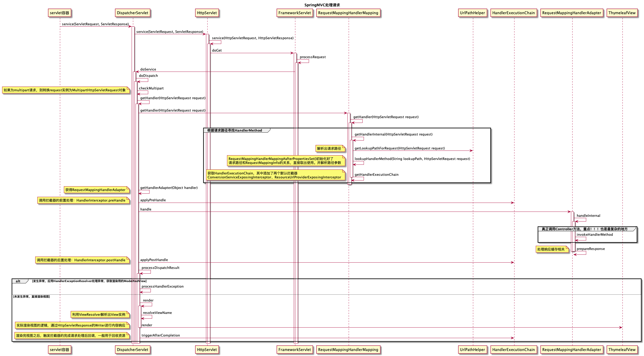
Task: Click the doDispatch message label
Action: pyautogui.click(x=148, y=76)
